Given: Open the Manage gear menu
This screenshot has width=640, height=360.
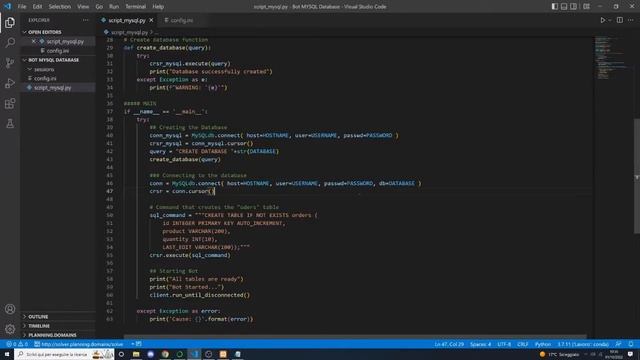Looking at the screenshot, I should [x=10, y=329].
